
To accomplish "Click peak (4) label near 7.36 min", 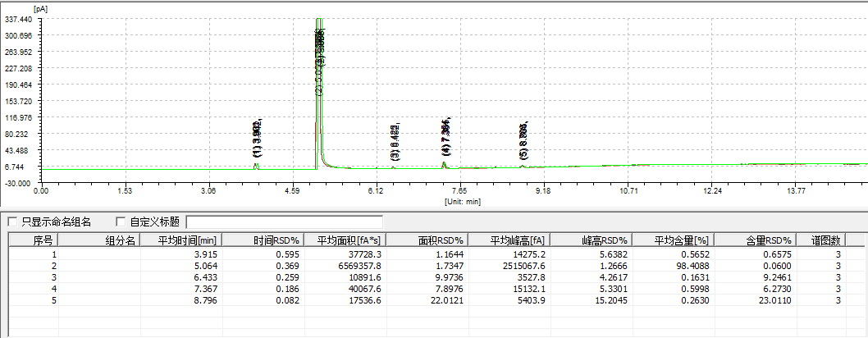I will click(445, 138).
